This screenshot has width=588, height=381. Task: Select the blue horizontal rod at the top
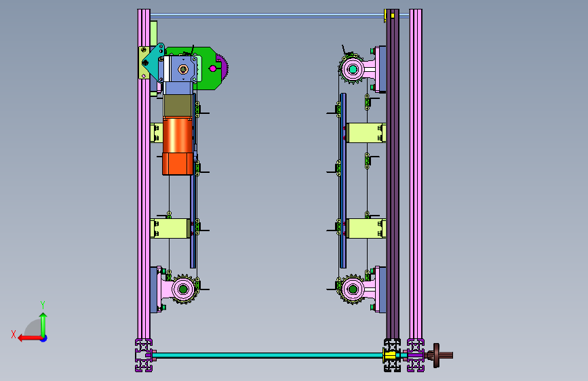[267, 16]
